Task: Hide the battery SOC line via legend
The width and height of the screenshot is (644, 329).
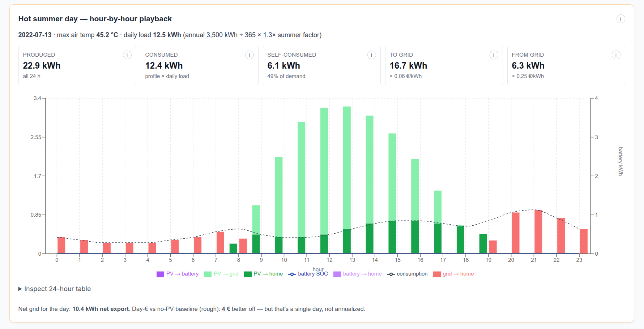Action: click(x=308, y=274)
